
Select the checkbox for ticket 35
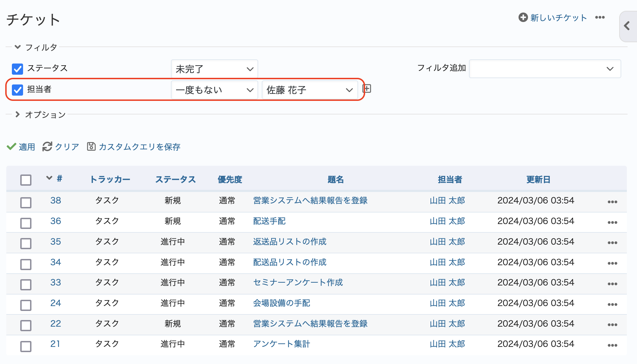26,243
